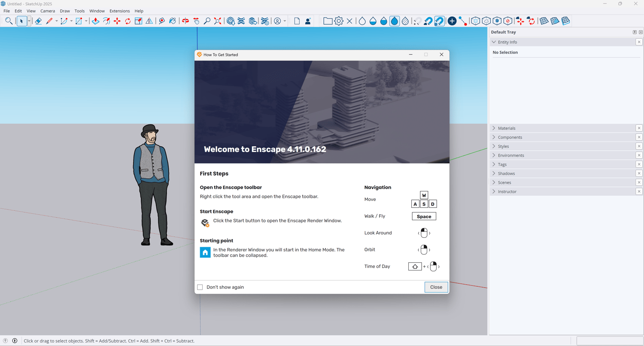Open the Extensions menu
The image size is (644, 346).
tap(119, 11)
